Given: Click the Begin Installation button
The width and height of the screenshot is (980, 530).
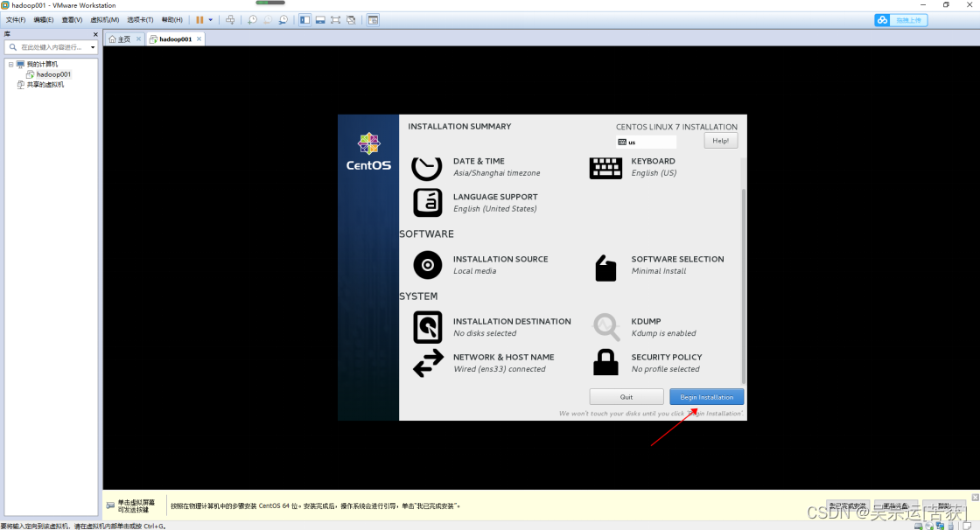Looking at the screenshot, I should [x=706, y=397].
